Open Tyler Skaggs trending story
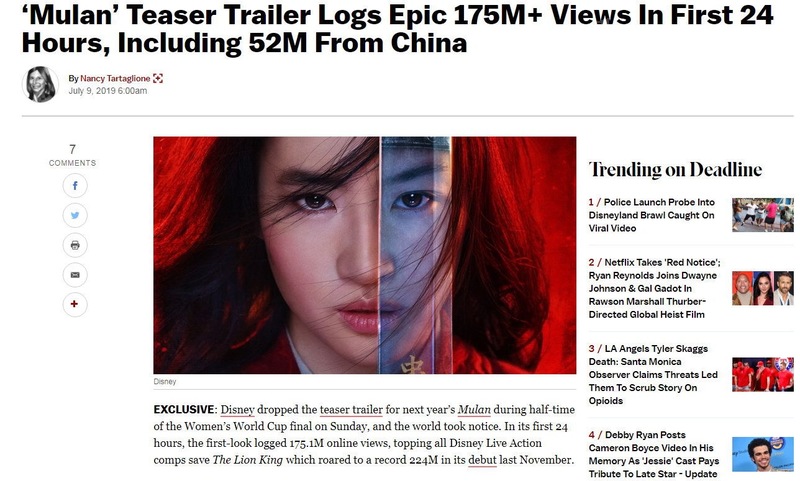800x481 pixels. pyautogui.click(x=653, y=374)
